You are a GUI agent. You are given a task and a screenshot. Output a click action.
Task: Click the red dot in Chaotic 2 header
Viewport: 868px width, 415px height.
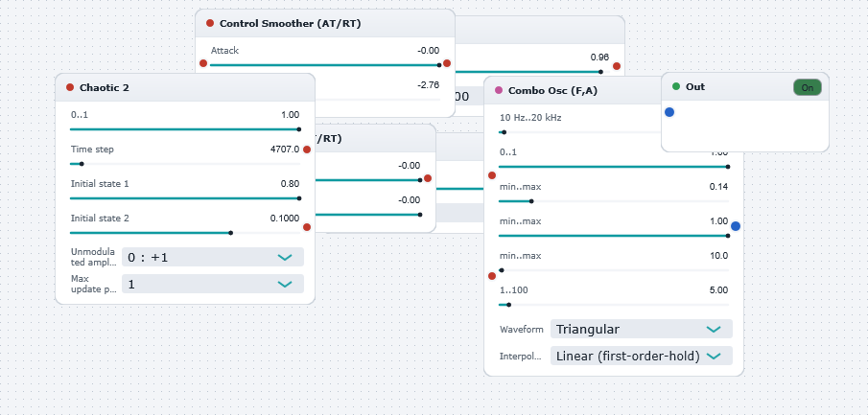(x=70, y=87)
